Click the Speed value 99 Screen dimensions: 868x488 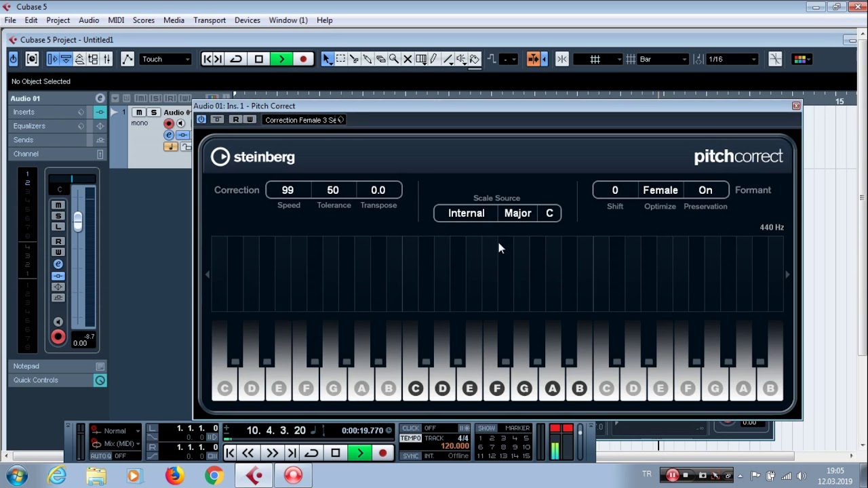tap(288, 190)
